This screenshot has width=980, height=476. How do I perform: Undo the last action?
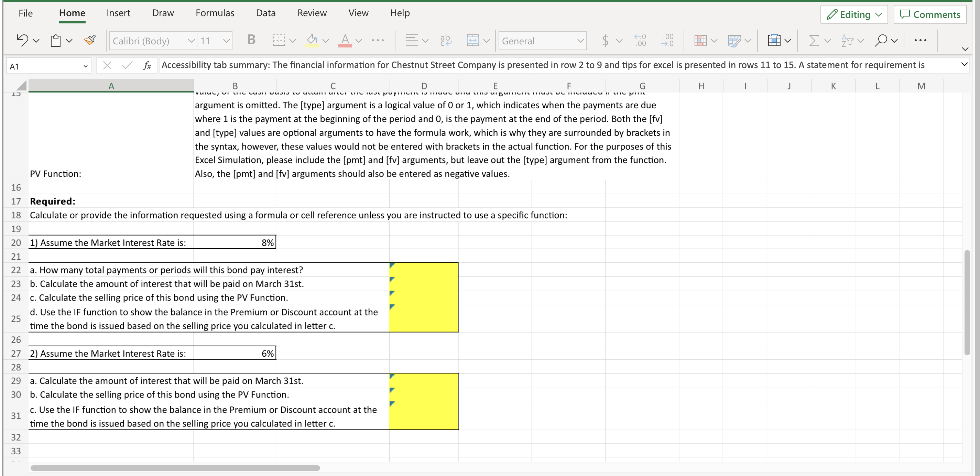tap(22, 40)
